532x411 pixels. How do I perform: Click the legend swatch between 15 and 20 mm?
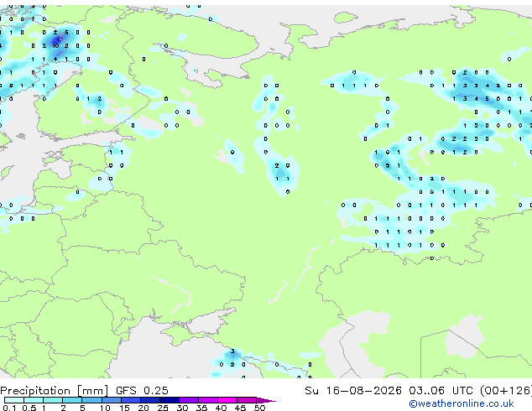click(131, 400)
